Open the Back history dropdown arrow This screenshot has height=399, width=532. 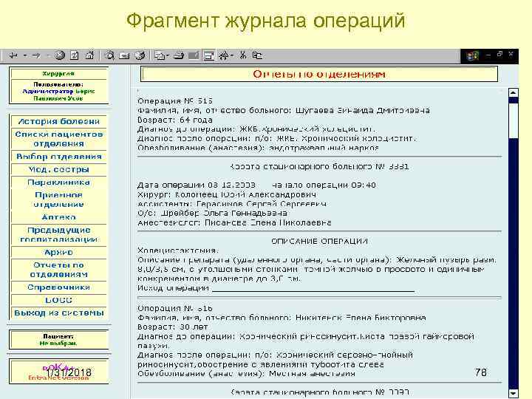click(x=25, y=55)
